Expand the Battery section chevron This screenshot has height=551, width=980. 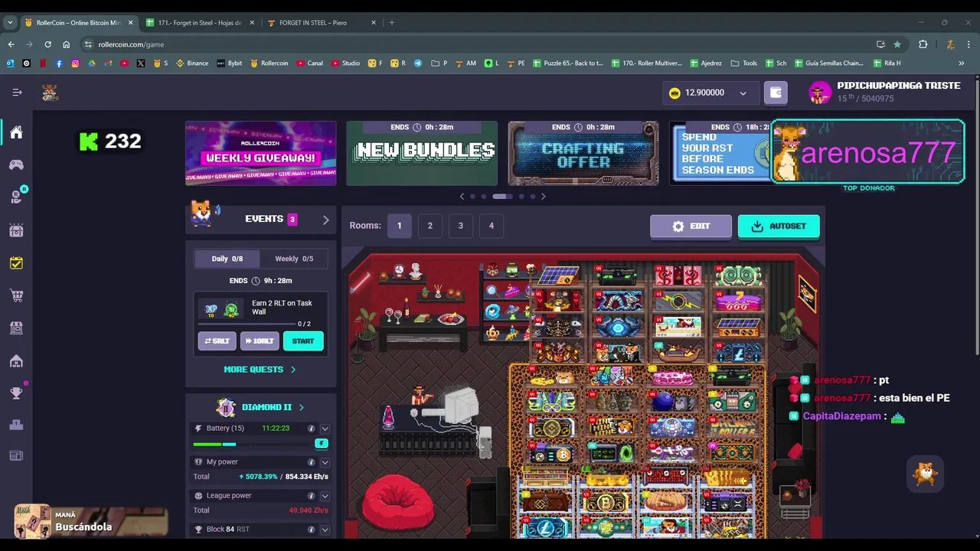(325, 429)
